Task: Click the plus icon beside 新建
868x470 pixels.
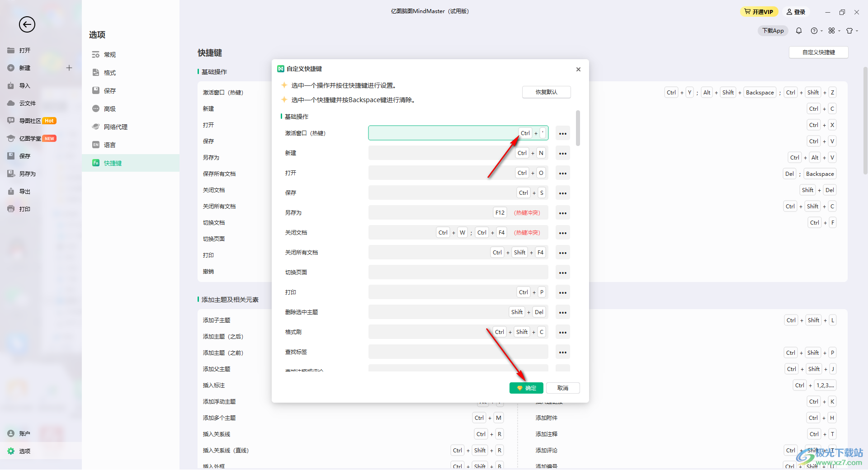Action: coord(69,68)
